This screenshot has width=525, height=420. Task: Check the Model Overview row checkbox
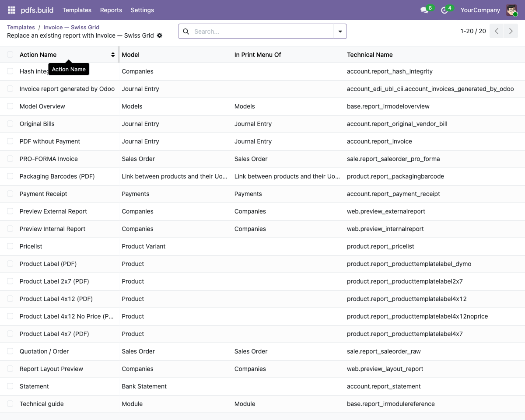tap(10, 106)
